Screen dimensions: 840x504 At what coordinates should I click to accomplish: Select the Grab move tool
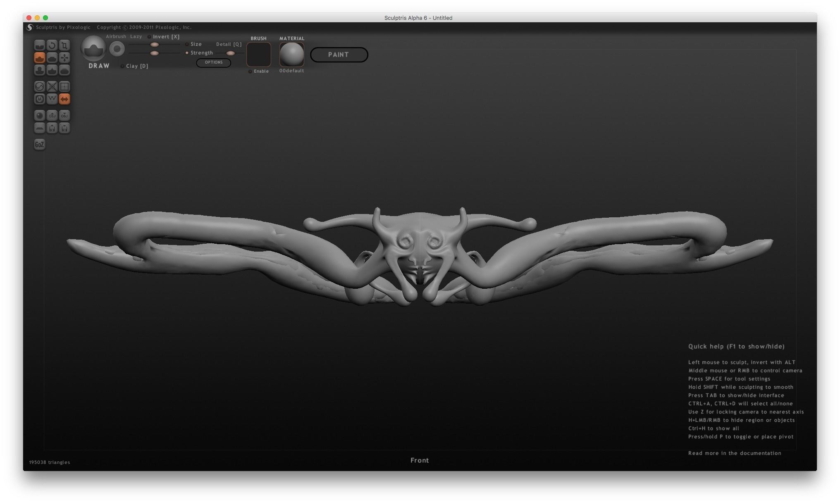64,57
